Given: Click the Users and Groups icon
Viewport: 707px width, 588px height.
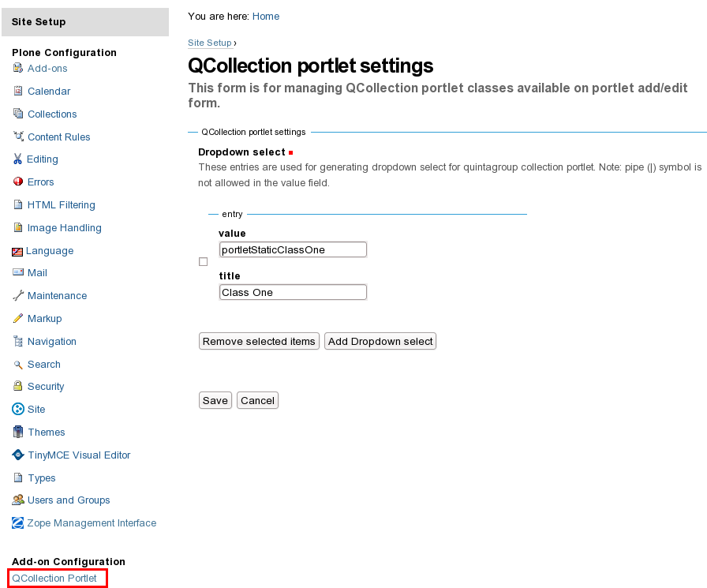Looking at the screenshot, I should [x=18, y=500].
